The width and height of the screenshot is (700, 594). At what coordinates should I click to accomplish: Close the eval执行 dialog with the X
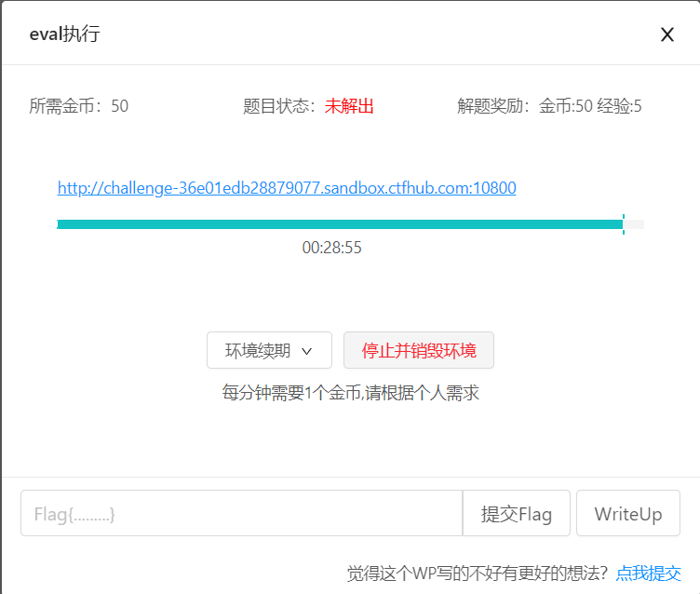tap(666, 35)
